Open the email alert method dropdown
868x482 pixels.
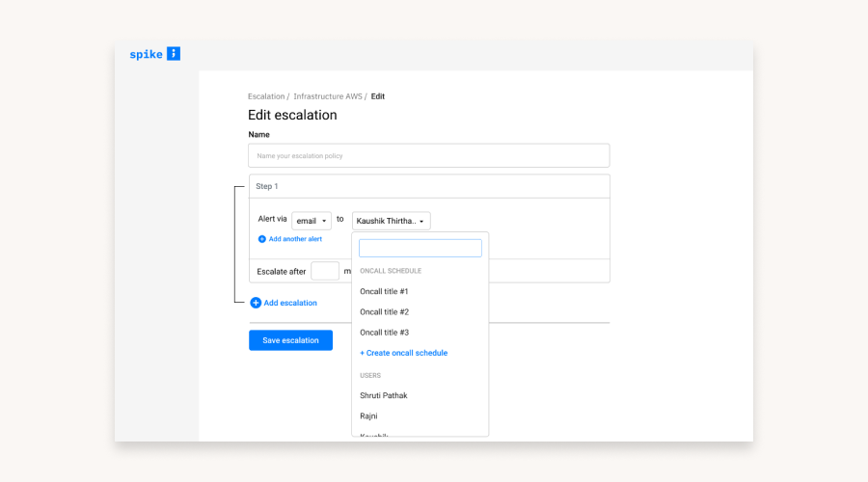311,221
